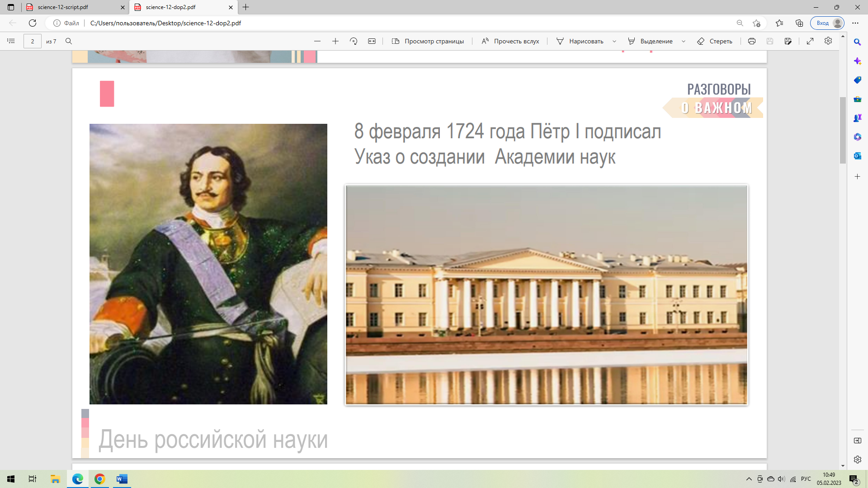Open the clock showing 10:49
This screenshot has width=868, height=488.
coord(829,479)
